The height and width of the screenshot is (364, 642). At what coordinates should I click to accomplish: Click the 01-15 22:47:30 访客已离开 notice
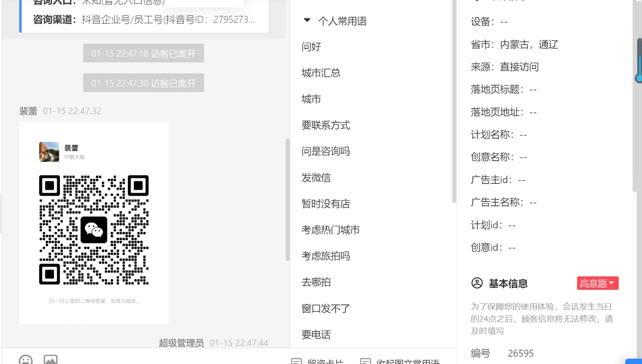144,83
